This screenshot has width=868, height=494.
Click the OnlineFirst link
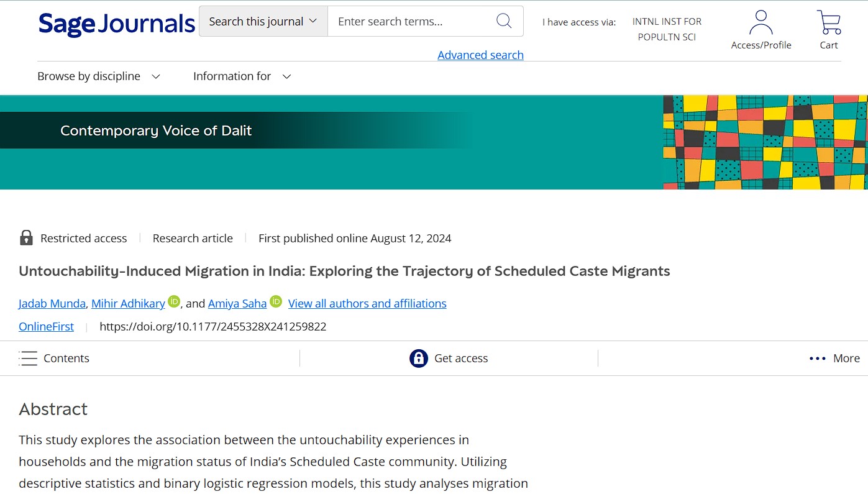(46, 326)
